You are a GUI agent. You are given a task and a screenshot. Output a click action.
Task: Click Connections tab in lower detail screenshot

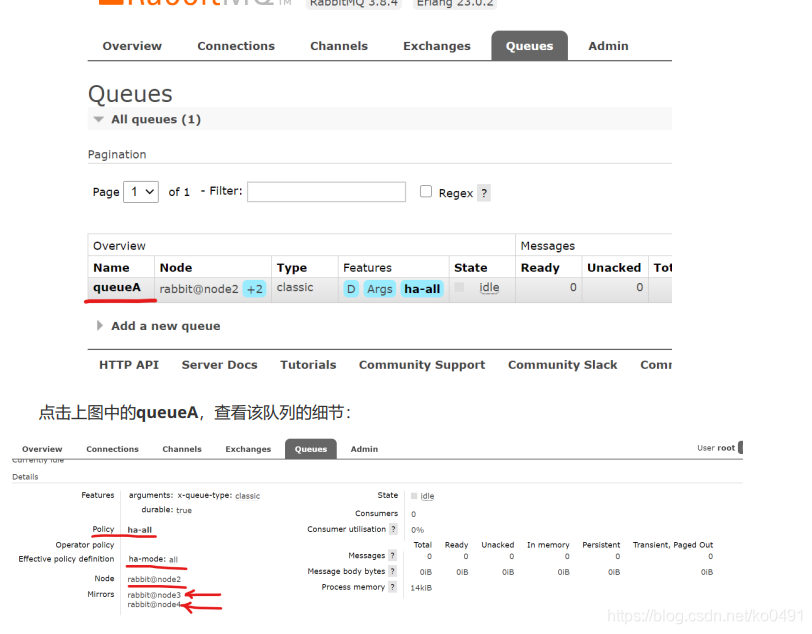(x=112, y=449)
